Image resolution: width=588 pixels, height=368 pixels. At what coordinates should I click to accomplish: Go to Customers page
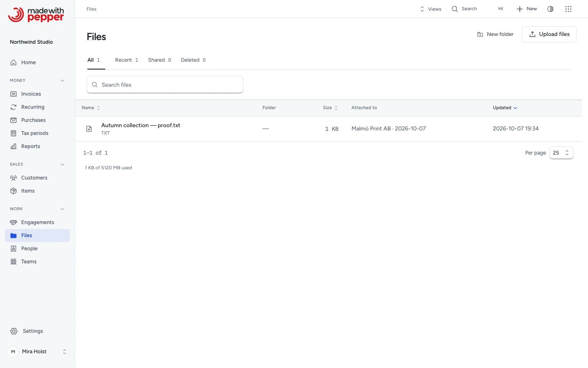(37, 178)
